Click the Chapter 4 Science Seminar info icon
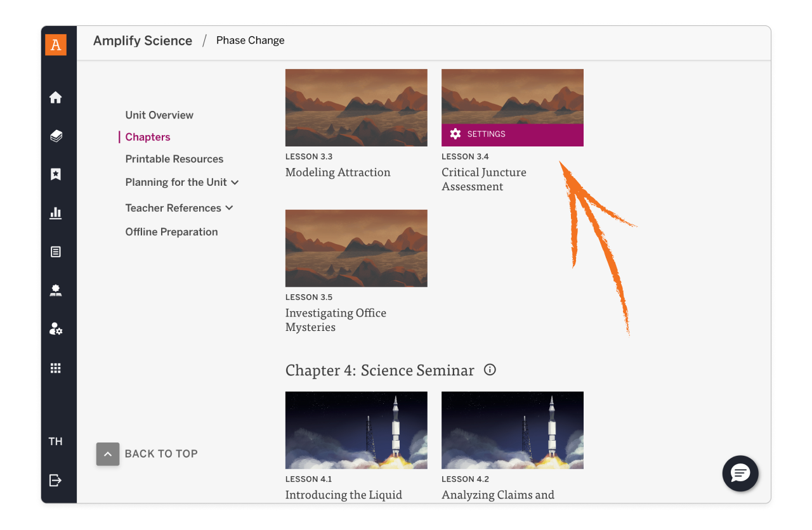This screenshot has width=812, height=530. (x=490, y=370)
